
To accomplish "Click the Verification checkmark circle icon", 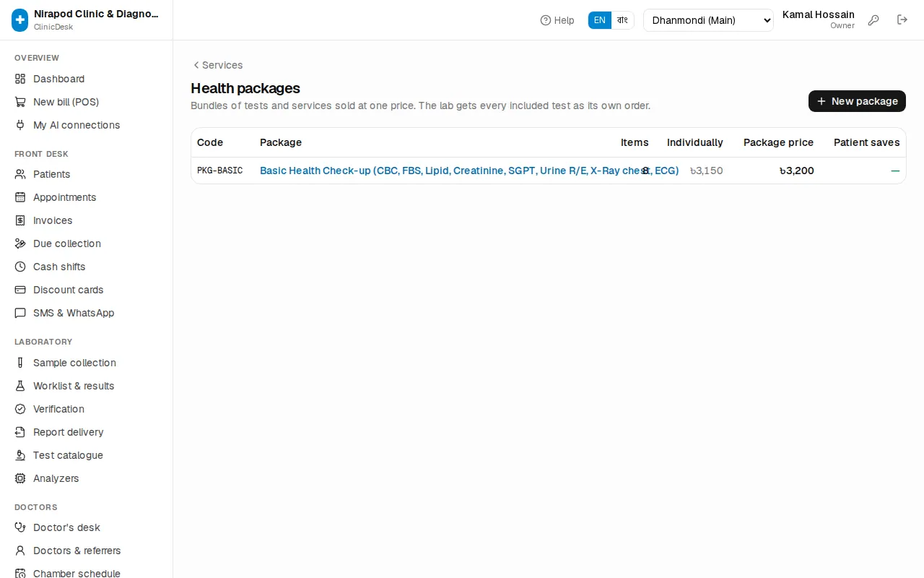I will pos(20,409).
